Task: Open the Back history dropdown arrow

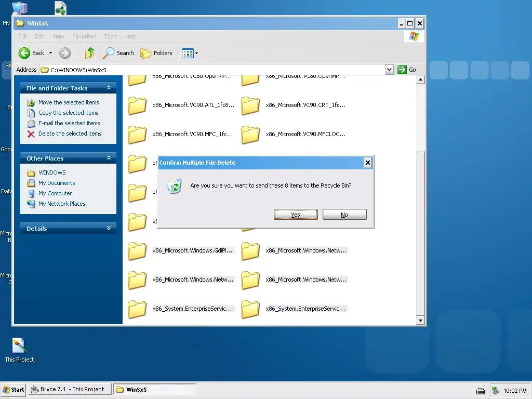Action: tap(50, 53)
